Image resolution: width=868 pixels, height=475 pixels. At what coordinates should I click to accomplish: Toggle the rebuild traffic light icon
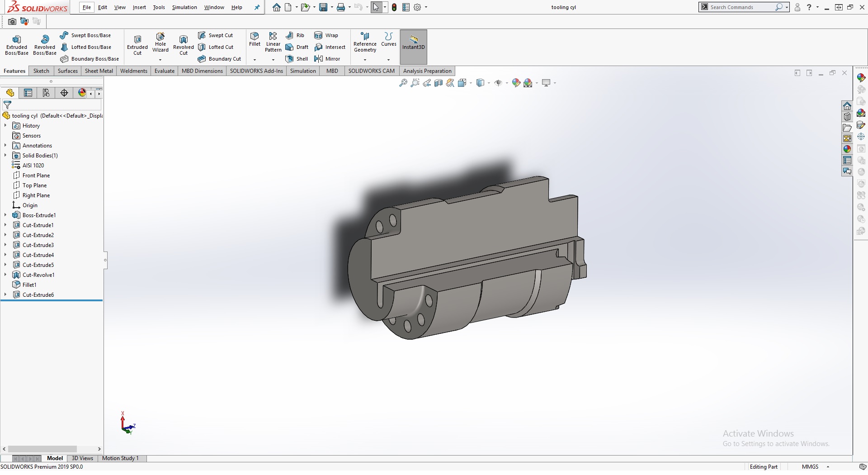[394, 7]
